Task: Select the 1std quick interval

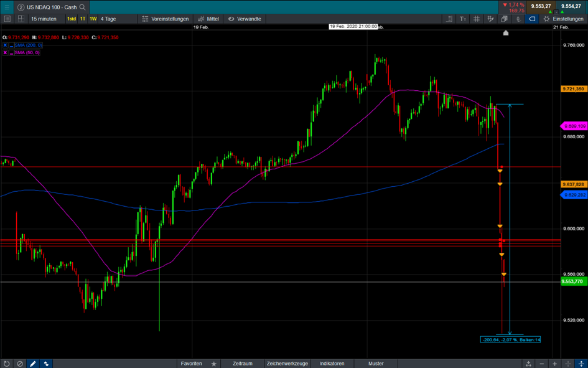Action: coord(72,19)
